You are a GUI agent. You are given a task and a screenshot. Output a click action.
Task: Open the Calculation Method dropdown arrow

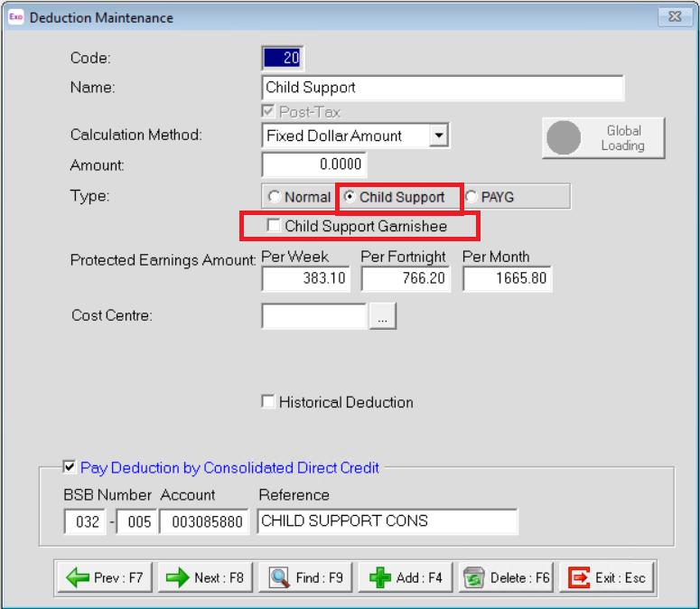(x=439, y=136)
